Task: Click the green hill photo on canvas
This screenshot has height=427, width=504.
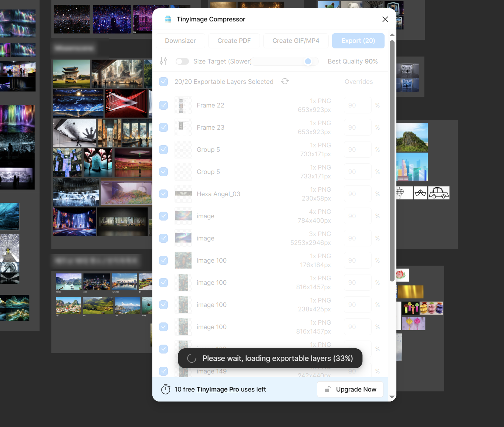Action: coord(412,137)
